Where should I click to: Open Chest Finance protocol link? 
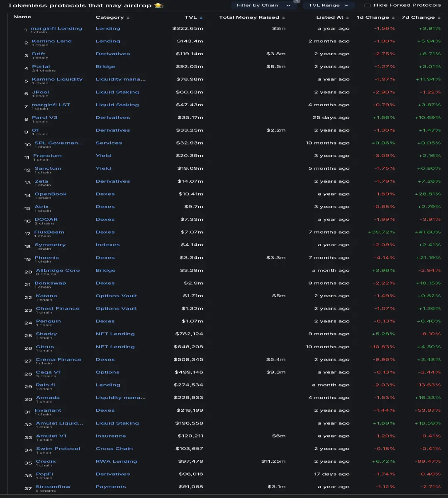tap(58, 308)
